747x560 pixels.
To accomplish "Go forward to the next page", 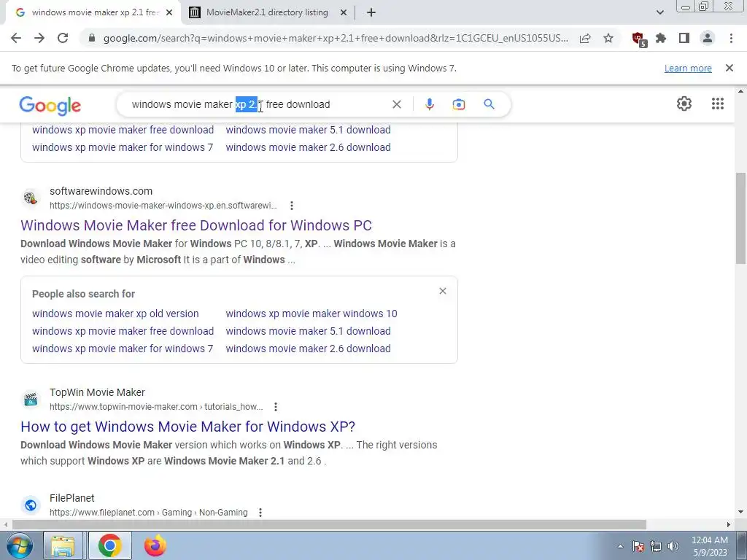I will pyautogui.click(x=39, y=38).
